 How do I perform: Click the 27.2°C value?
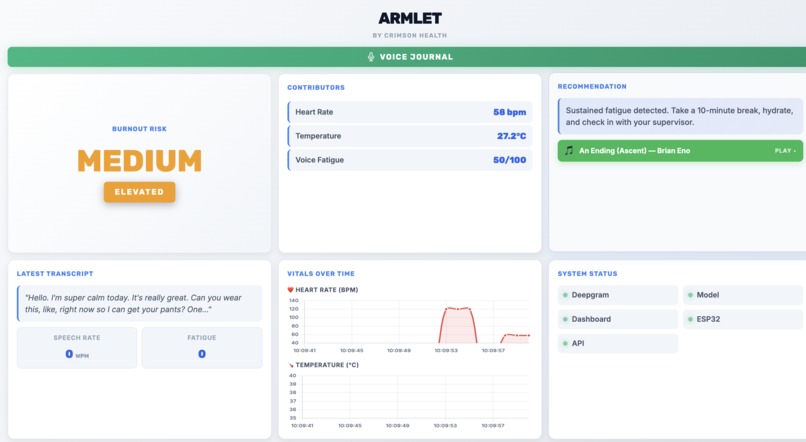tap(511, 136)
